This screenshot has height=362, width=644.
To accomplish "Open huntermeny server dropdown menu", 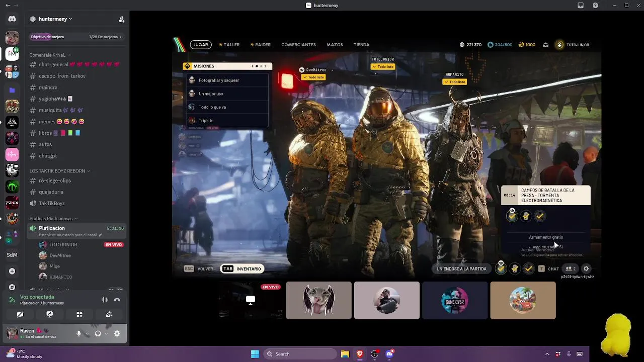I will [55, 19].
